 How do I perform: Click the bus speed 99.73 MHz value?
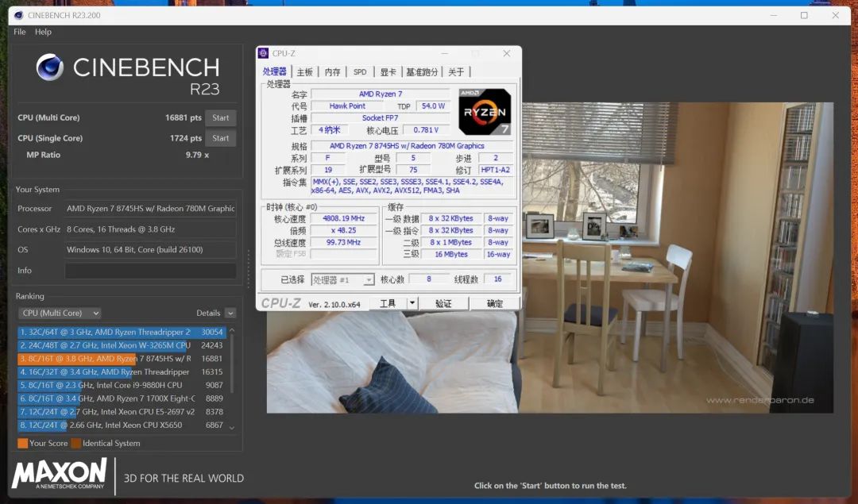click(x=344, y=242)
